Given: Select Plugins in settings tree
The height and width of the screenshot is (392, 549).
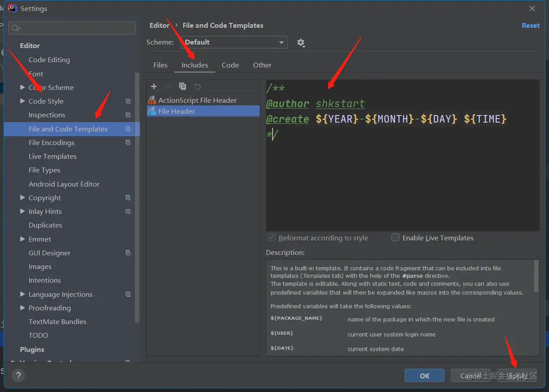Looking at the screenshot, I should pos(32,349).
